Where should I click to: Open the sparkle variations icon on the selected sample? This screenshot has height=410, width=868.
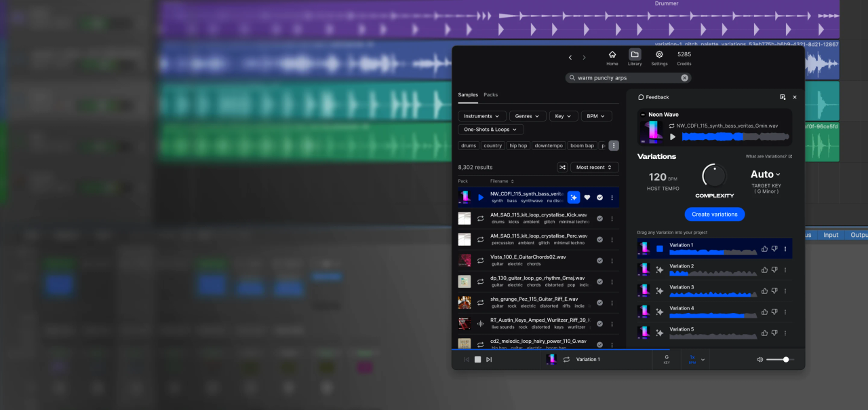[574, 197]
